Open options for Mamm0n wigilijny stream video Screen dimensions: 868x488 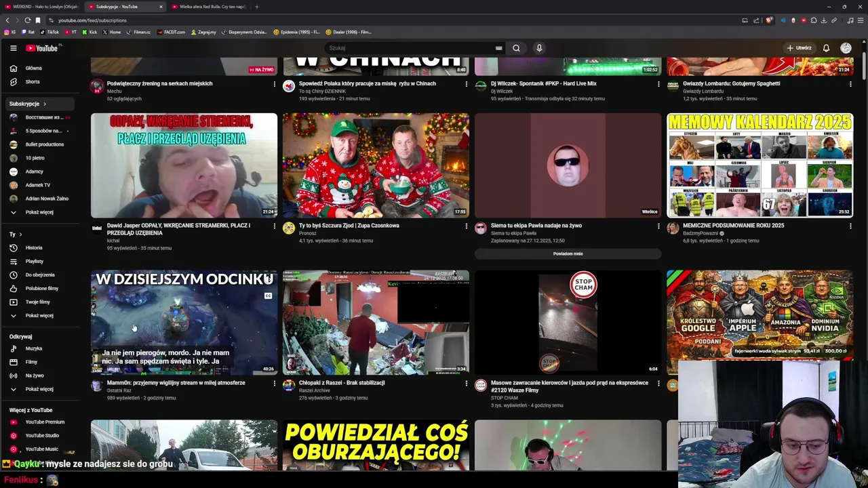(274, 384)
